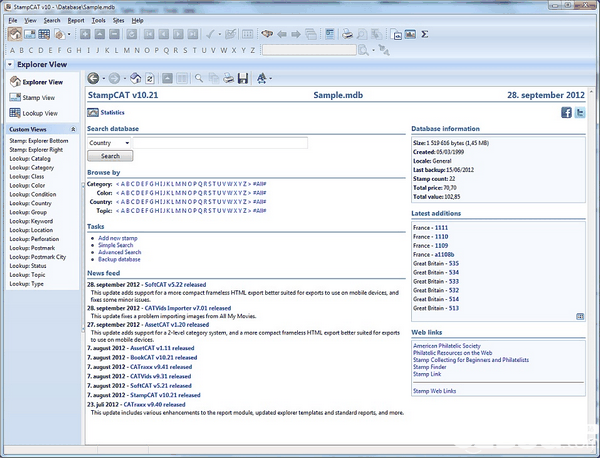The image size is (600, 458).
Task: Open dropdown arrow beside toolbar search magnifier
Action: point(373,50)
